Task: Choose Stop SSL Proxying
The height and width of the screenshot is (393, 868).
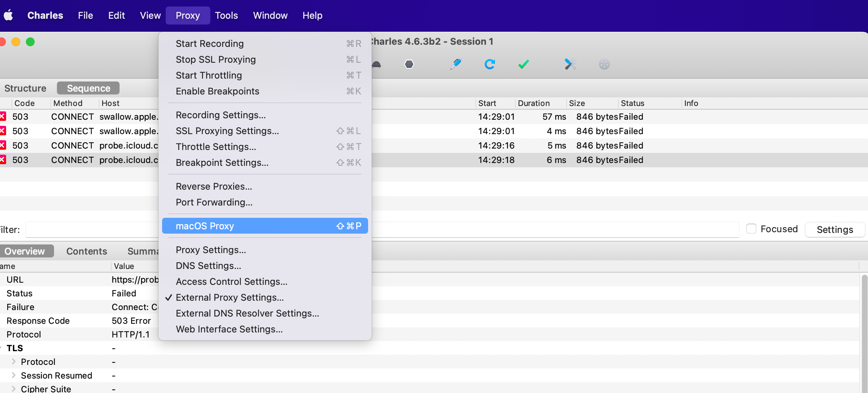Action: (x=265, y=59)
